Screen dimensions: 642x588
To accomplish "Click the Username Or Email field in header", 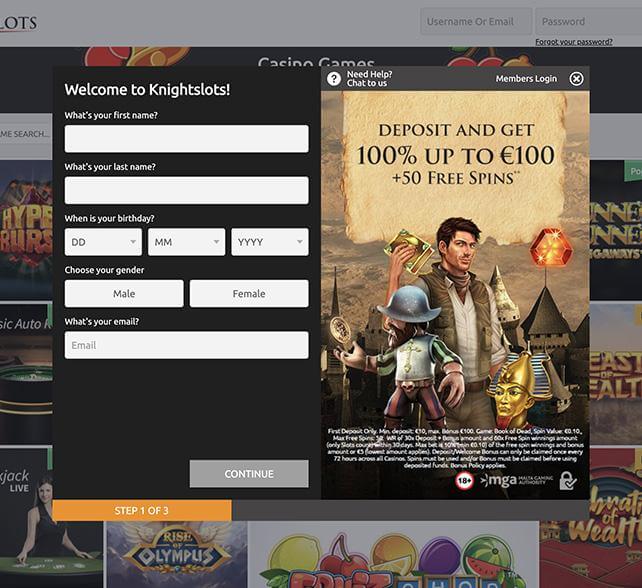I will coord(476,21).
